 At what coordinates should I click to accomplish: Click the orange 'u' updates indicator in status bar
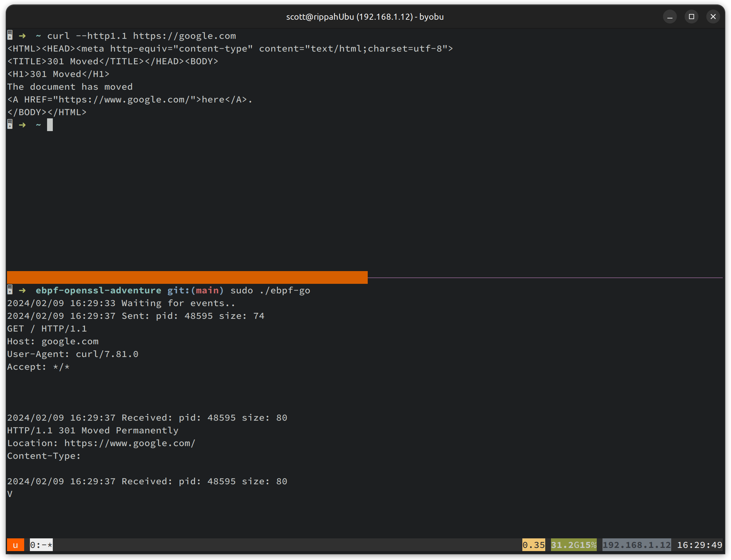pos(15,545)
